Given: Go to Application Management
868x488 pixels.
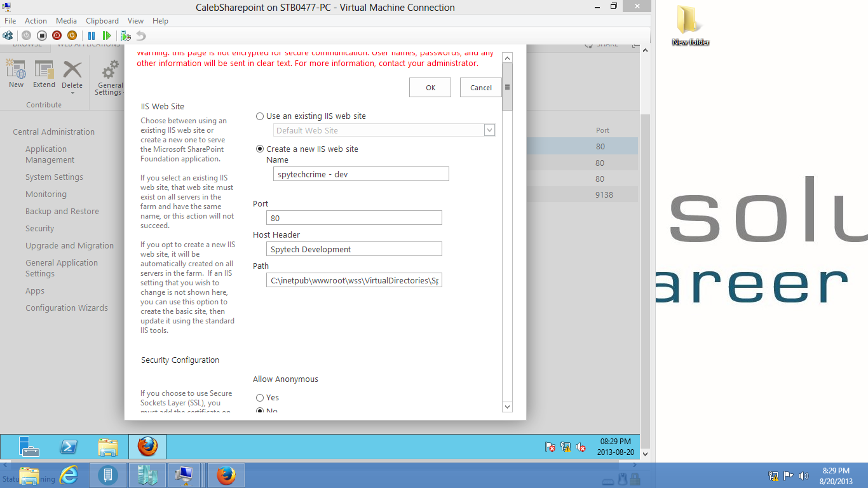Looking at the screenshot, I should (50, 154).
